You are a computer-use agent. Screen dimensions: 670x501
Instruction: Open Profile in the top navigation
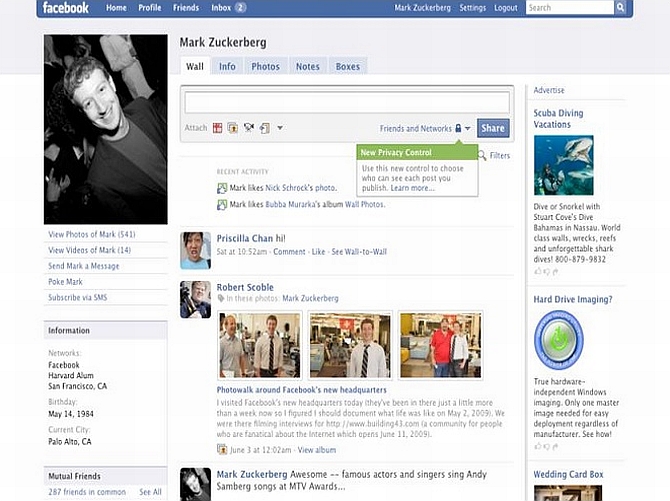(150, 8)
